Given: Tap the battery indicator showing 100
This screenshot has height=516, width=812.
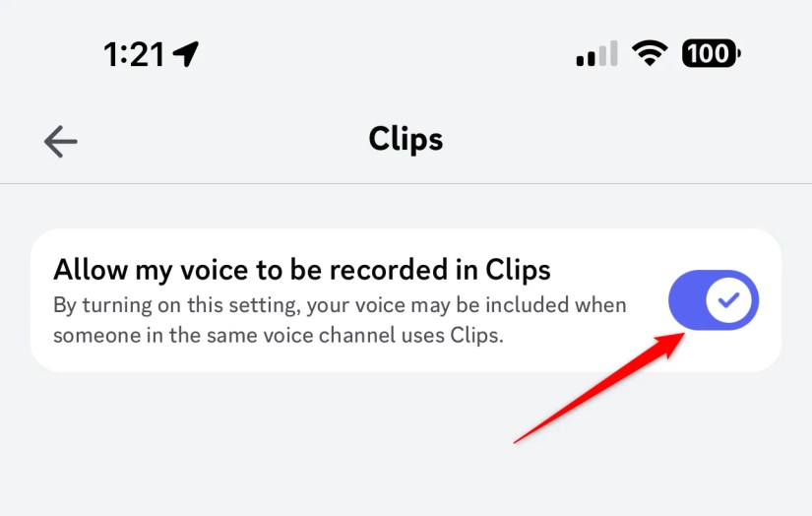Looking at the screenshot, I should point(711,53).
